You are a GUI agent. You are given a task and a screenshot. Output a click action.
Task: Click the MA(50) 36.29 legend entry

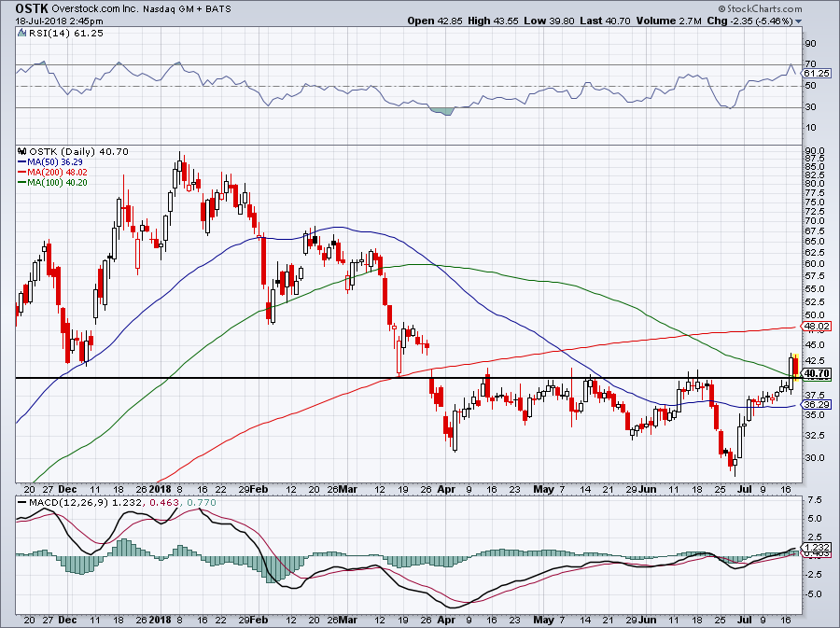tap(55, 161)
